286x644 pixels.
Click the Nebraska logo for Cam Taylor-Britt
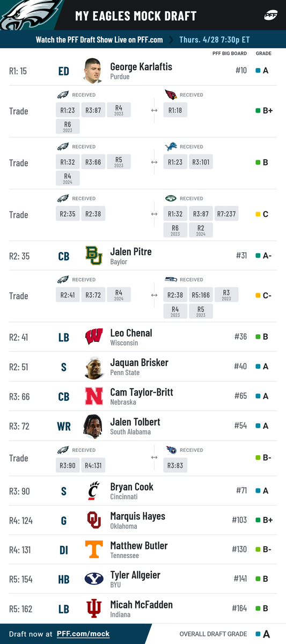(94, 397)
